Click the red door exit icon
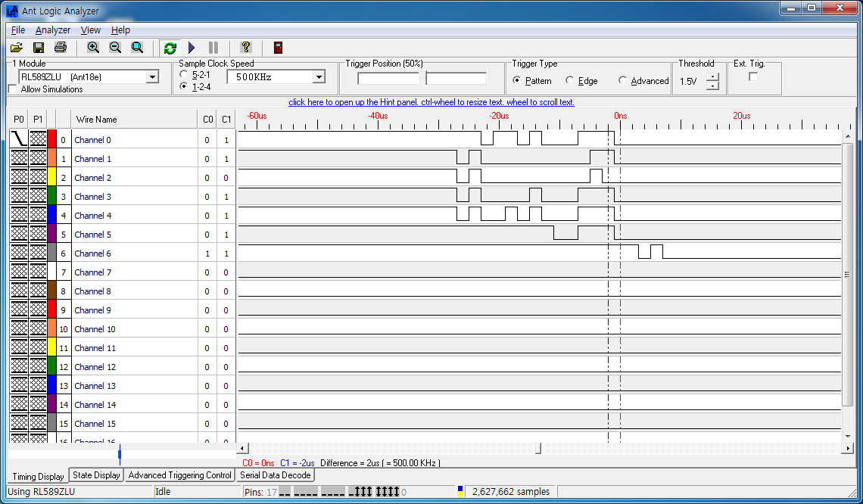 pyautogui.click(x=279, y=48)
